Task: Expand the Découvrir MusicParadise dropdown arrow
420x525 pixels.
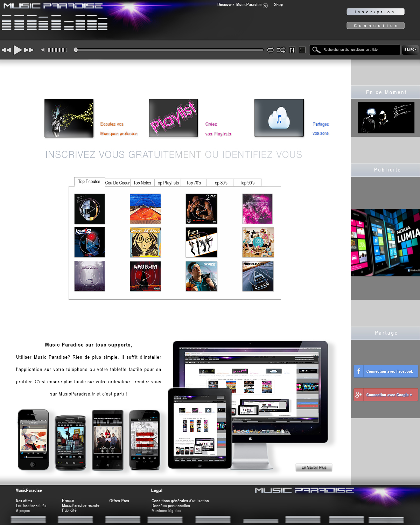Action: 265,5
